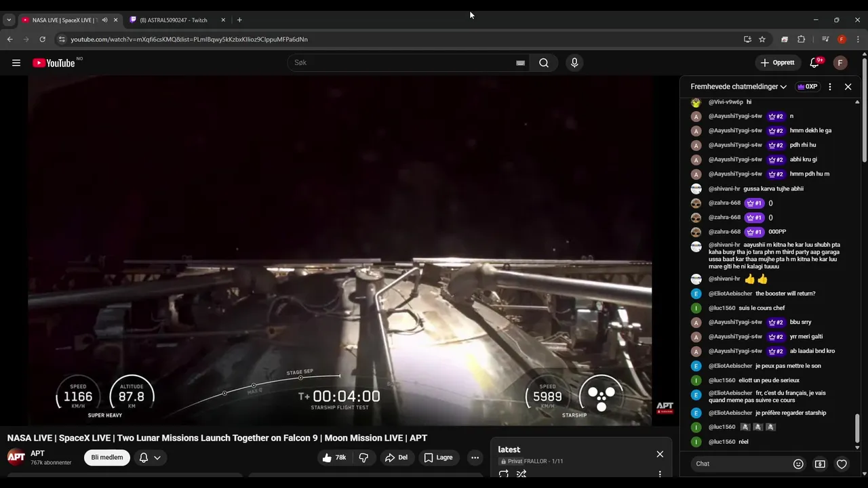Dislike the video with thumbs down
The width and height of the screenshot is (868, 488).
(363, 457)
